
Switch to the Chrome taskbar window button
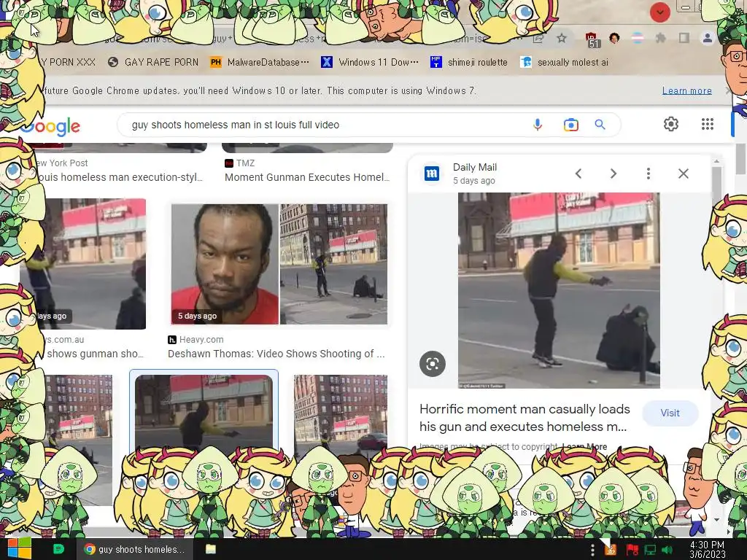[135, 549]
